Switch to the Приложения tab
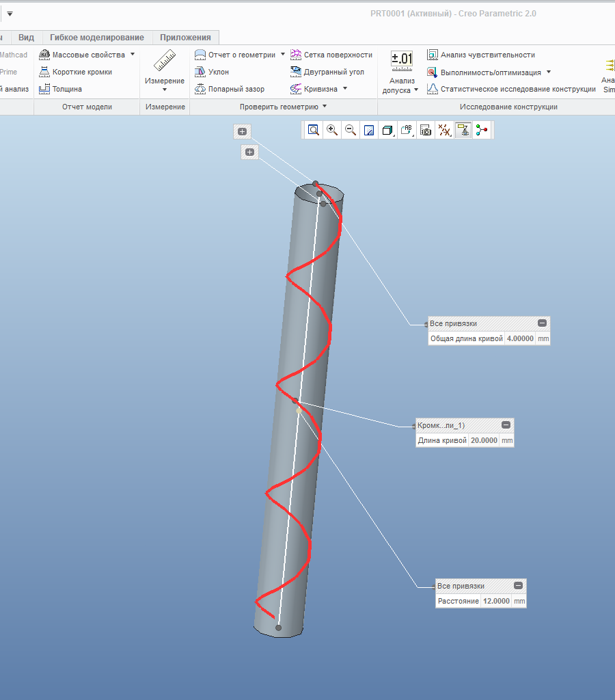615x700 pixels. point(185,38)
